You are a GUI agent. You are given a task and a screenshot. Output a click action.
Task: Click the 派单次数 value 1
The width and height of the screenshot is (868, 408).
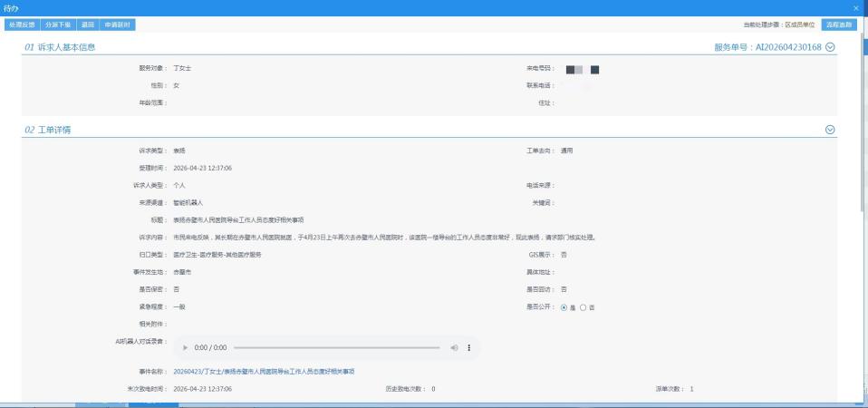[x=691, y=389]
